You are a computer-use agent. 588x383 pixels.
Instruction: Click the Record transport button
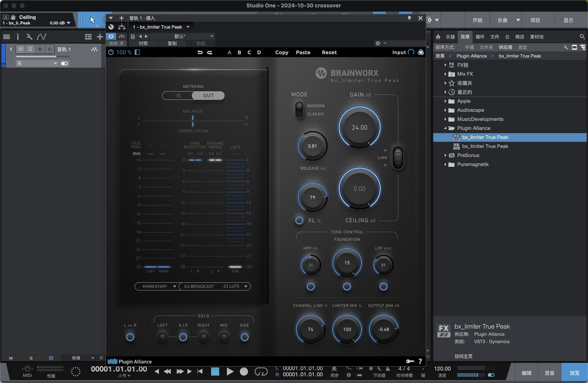tap(244, 372)
